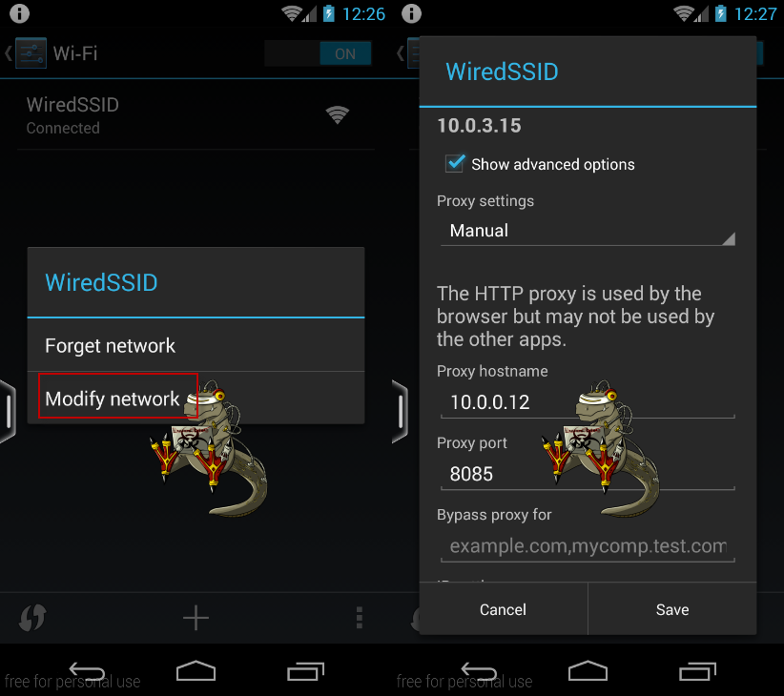Tap the plus add network icon
The width and height of the screenshot is (784, 696).
[x=196, y=618]
